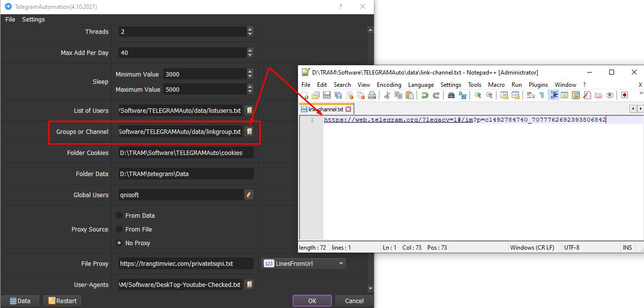Open the Settings menu in TelegramAutomation
Screen dimensions: 644x308
(x=33, y=19)
